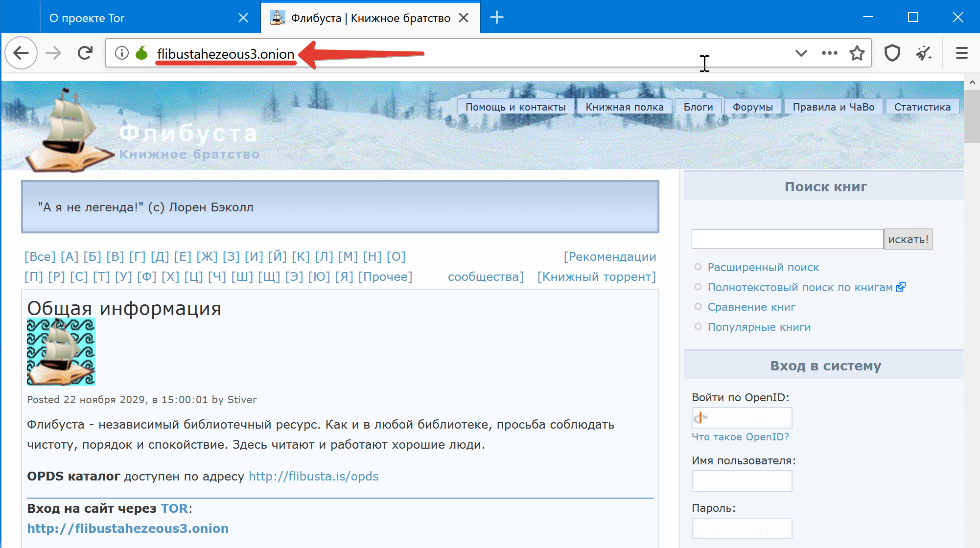Maximize the browser window

[x=912, y=18]
